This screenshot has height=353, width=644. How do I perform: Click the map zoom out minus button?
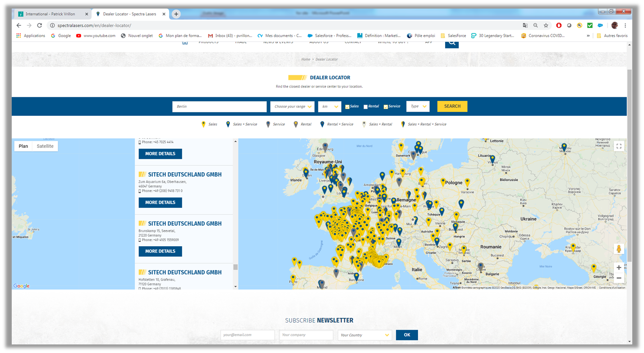click(x=619, y=278)
